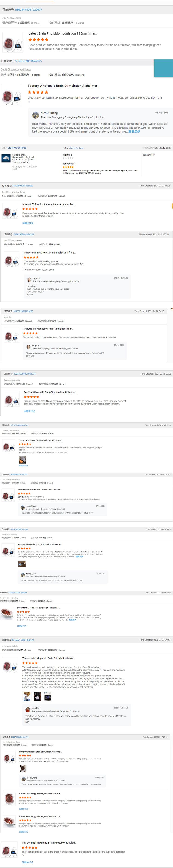The width and height of the screenshot is (173, 868).
Task: Click lucy Liu's avatar in 2022-04-05 reply
Action: 28,710
